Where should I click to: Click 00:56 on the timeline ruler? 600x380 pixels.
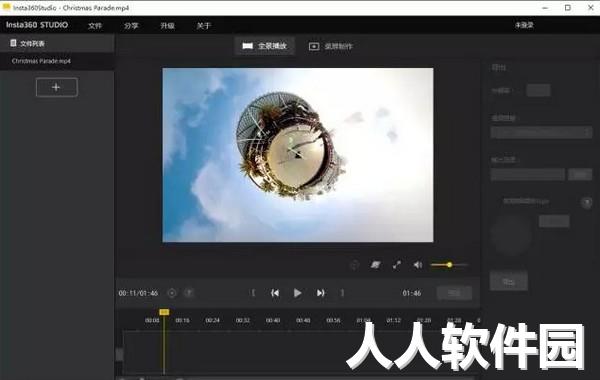coord(333,320)
